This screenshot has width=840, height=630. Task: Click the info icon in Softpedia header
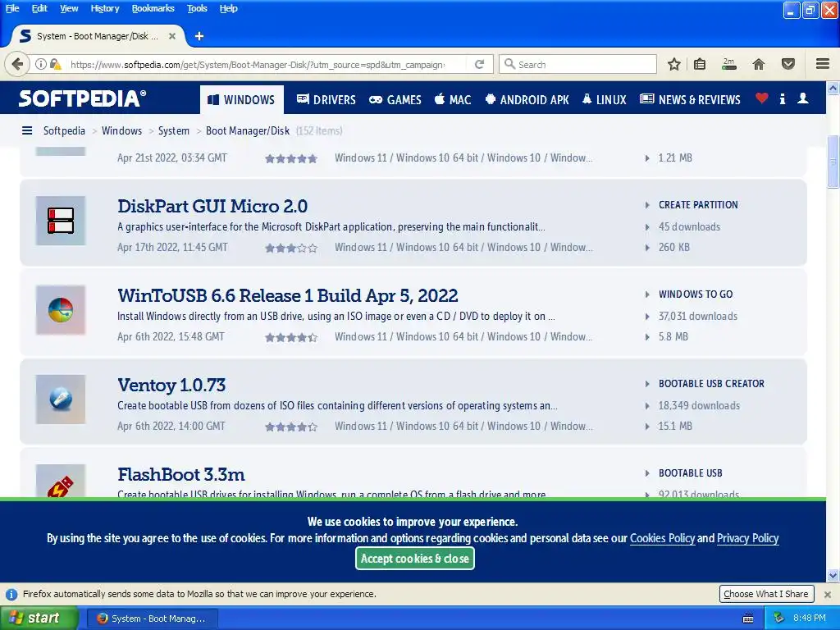[783, 98]
